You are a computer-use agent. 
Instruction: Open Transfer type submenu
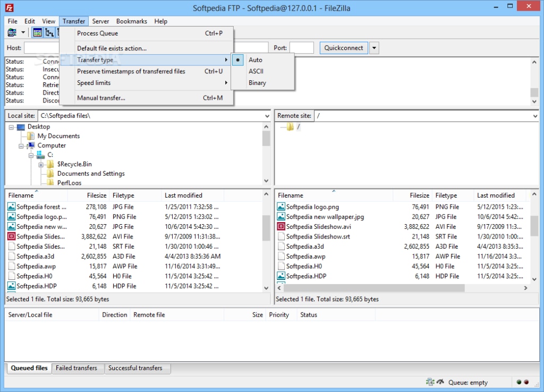click(147, 59)
